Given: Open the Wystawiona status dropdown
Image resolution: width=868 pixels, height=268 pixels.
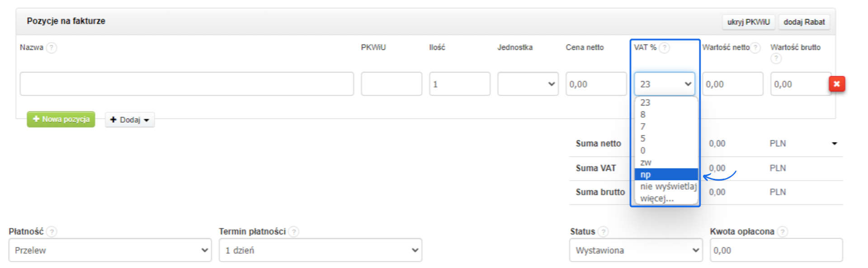Looking at the screenshot, I should (635, 250).
